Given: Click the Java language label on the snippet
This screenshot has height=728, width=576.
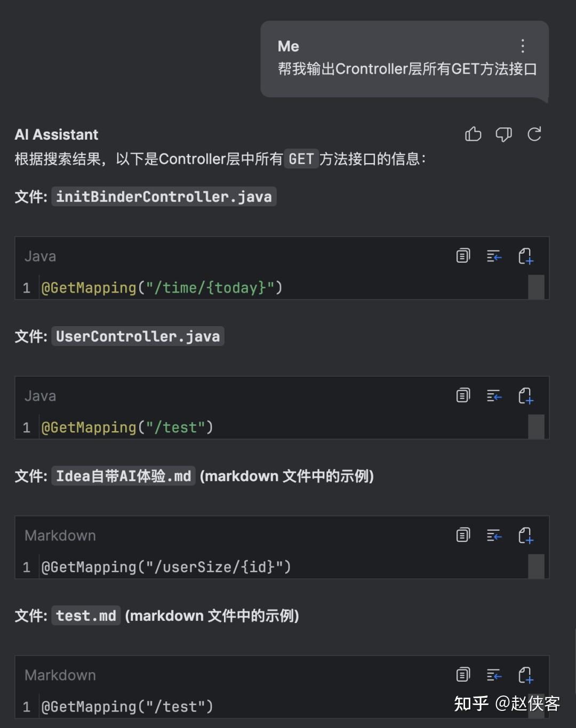Looking at the screenshot, I should click(40, 256).
